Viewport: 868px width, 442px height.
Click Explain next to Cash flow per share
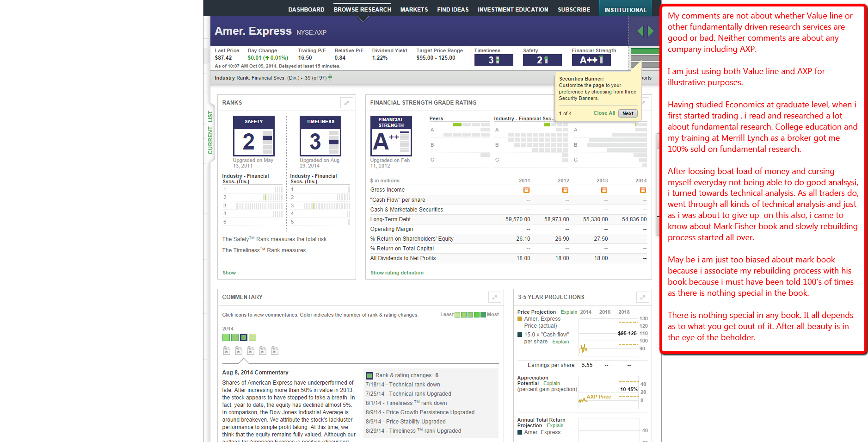(x=560, y=342)
